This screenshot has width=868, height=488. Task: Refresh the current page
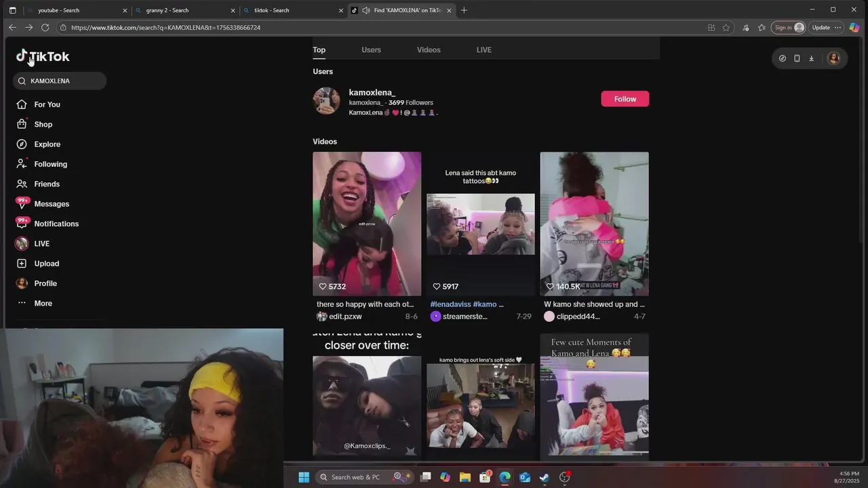[x=45, y=27]
